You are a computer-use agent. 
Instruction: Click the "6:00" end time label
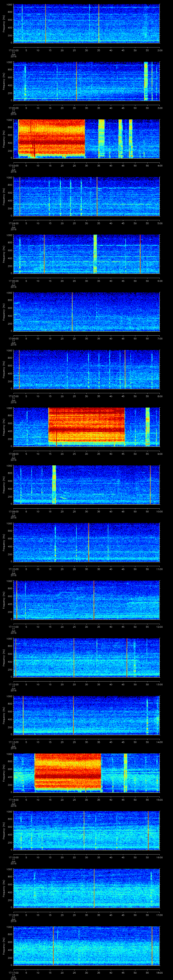160,281
